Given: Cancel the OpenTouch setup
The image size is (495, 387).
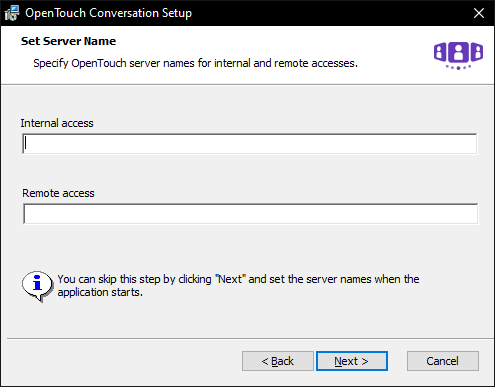Looking at the screenshot, I should pos(443,361).
